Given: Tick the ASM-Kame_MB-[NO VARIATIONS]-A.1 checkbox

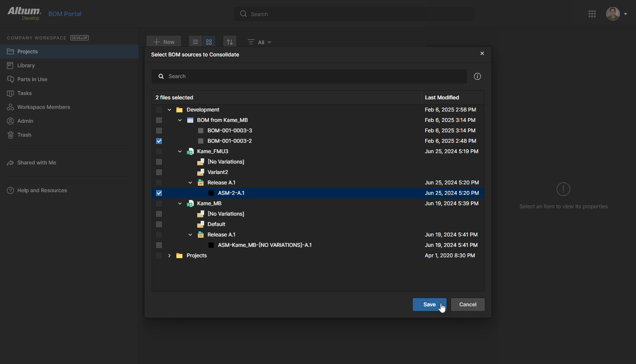Looking at the screenshot, I should pyautogui.click(x=159, y=245).
